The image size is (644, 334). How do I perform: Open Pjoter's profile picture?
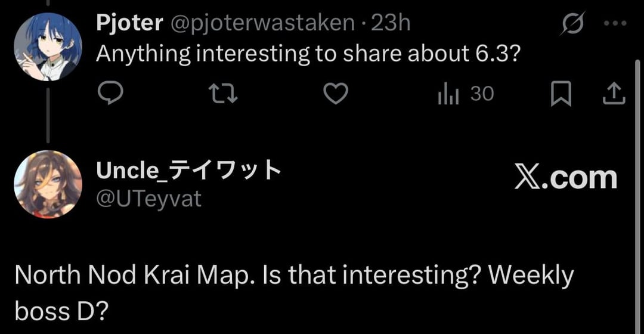48,46
